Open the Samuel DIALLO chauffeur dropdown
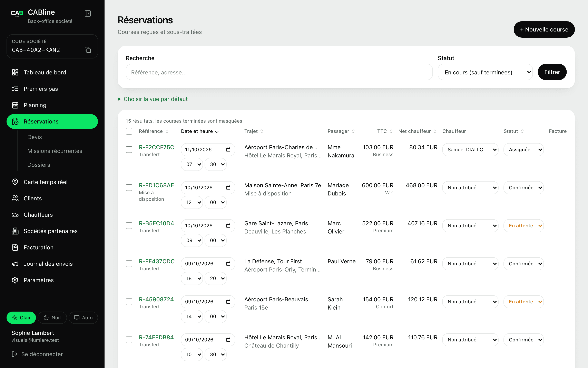Image resolution: width=588 pixels, height=368 pixels. (x=470, y=149)
